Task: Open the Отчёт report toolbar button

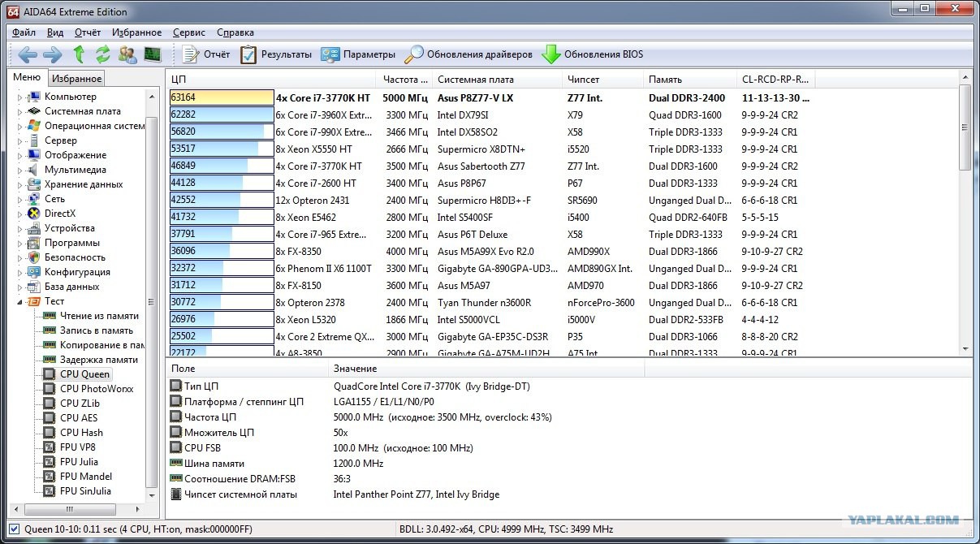Action: (x=206, y=54)
